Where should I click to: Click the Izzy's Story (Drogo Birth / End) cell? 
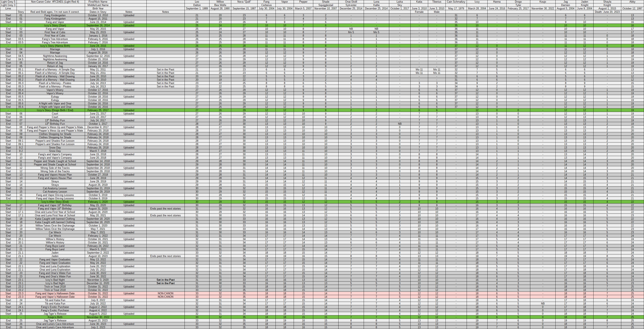[55, 110]
